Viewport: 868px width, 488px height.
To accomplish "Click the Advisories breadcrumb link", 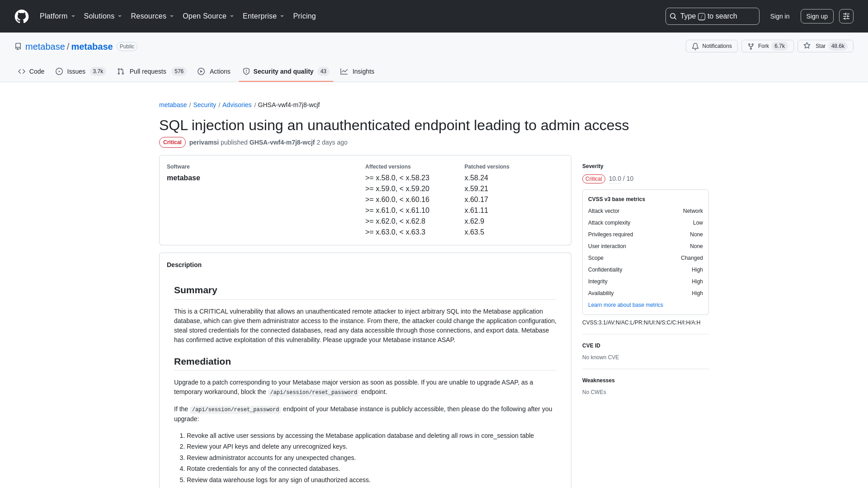I will 237,105.
